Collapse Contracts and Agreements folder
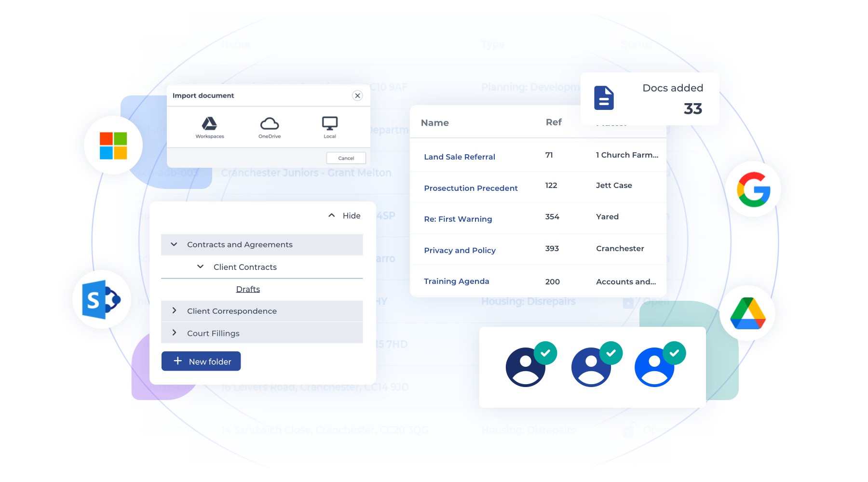The width and height of the screenshot is (868, 482). coord(174,244)
